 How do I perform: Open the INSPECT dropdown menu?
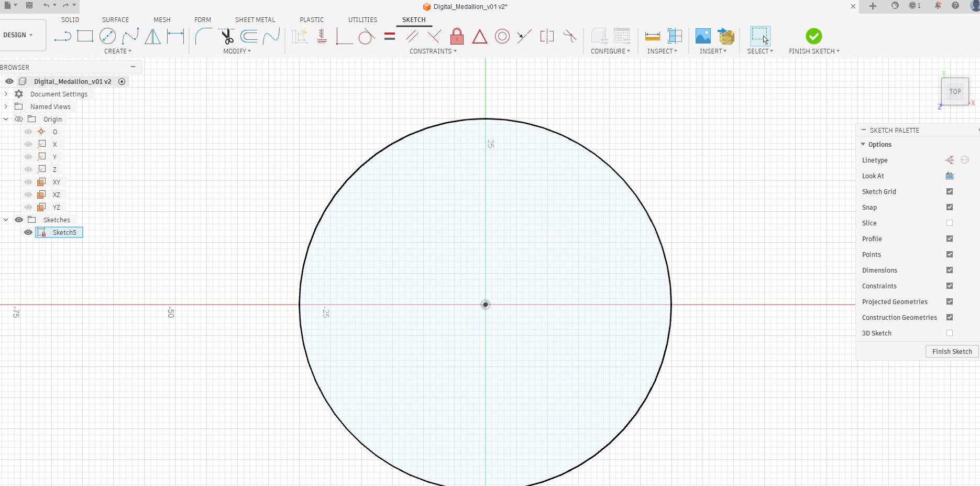click(663, 51)
